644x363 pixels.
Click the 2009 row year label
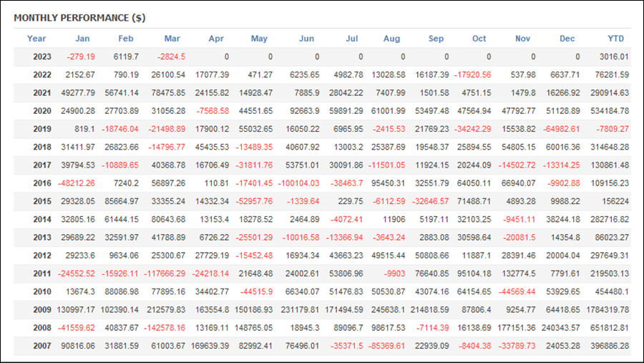tap(42, 310)
